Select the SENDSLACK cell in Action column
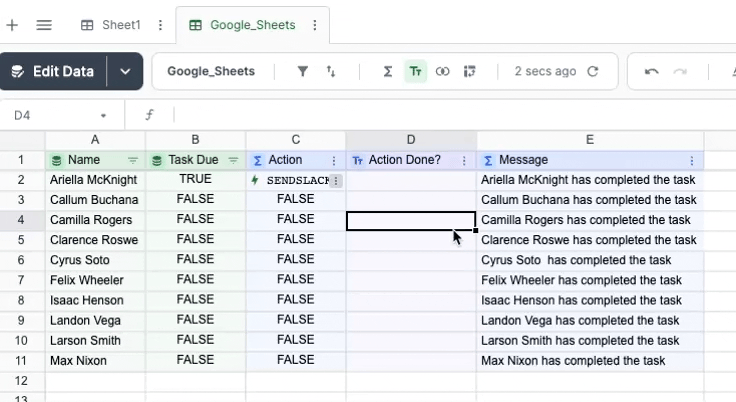 (x=290, y=180)
